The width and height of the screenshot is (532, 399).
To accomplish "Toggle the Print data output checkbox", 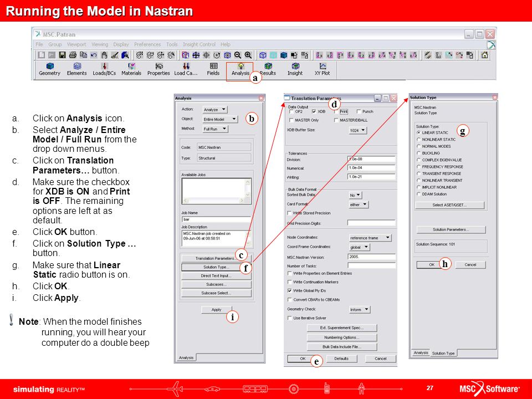I will point(336,111).
